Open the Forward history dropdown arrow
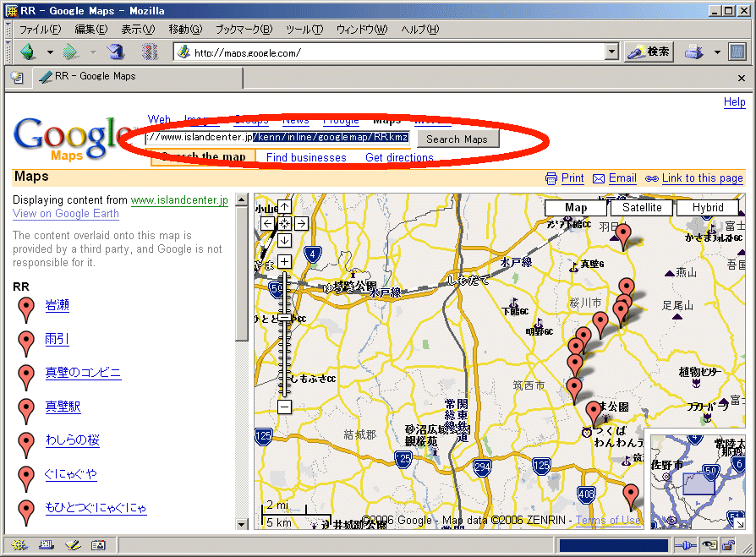Image resolution: width=756 pixels, height=557 pixels. (x=93, y=52)
